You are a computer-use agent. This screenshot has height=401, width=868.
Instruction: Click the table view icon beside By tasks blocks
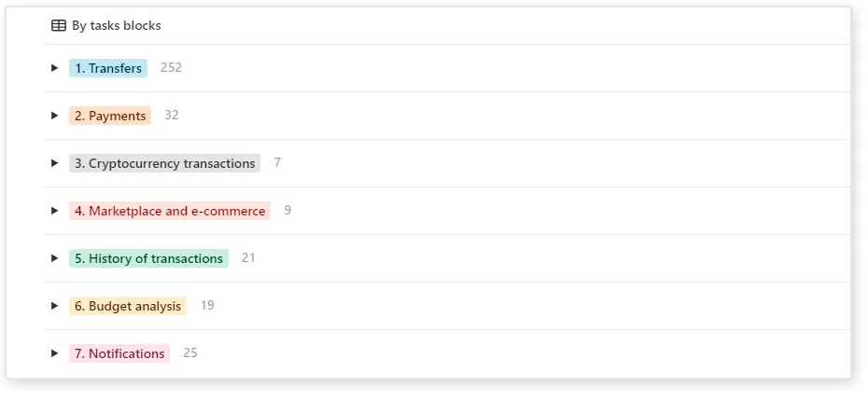point(59,26)
